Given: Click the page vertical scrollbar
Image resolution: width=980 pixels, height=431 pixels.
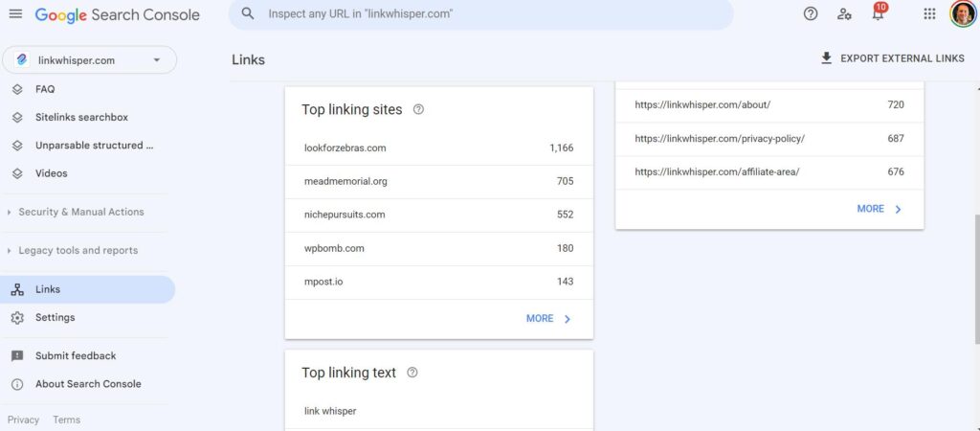Looking at the screenshot, I should click(x=977, y=279).
